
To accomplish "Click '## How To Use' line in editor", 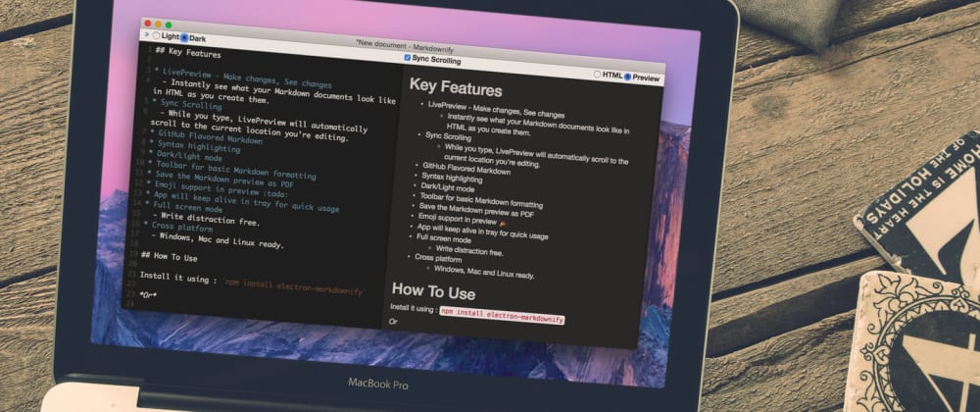I will [169, 255].
